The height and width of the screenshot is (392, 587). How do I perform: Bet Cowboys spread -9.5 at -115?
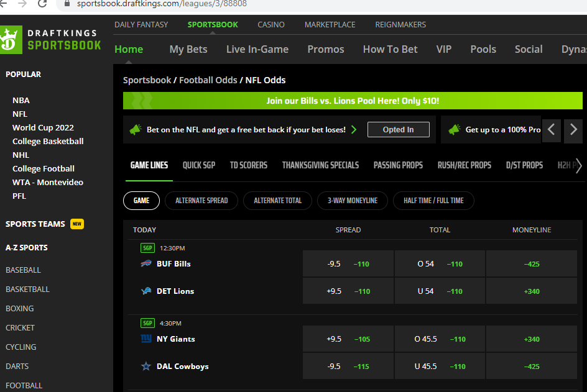coord(348,366)
